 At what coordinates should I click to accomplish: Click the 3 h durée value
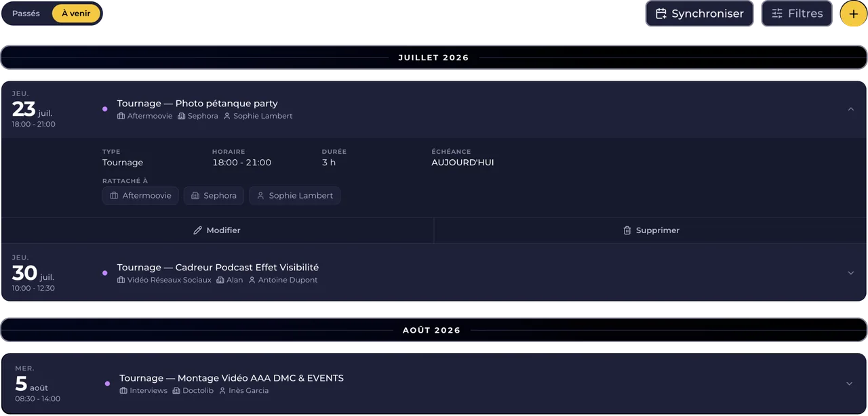click(329, 163)
